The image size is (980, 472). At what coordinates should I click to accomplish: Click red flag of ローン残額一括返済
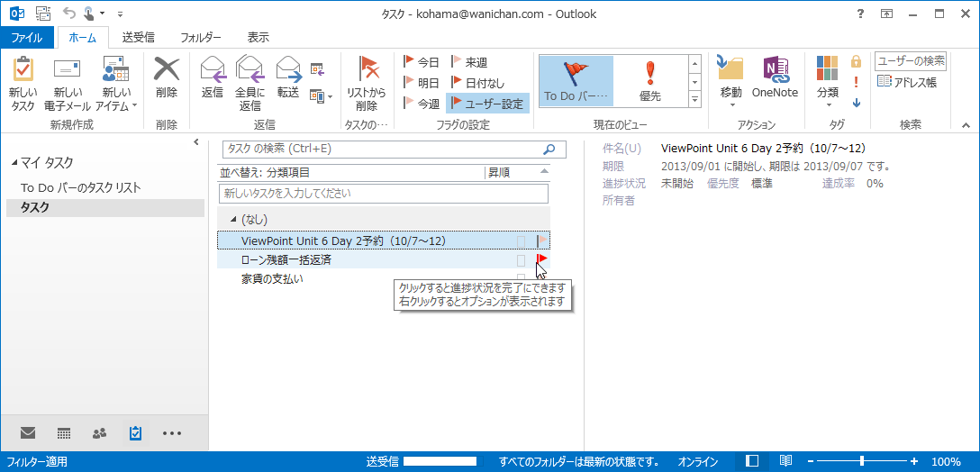[x=542, y=259]
